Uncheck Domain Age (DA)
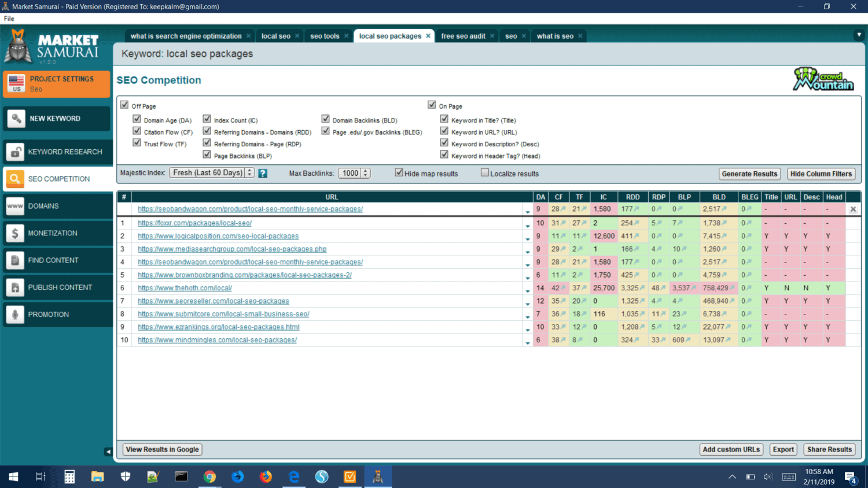This screenshot has height=488, width=868. [x=137, y=119]
